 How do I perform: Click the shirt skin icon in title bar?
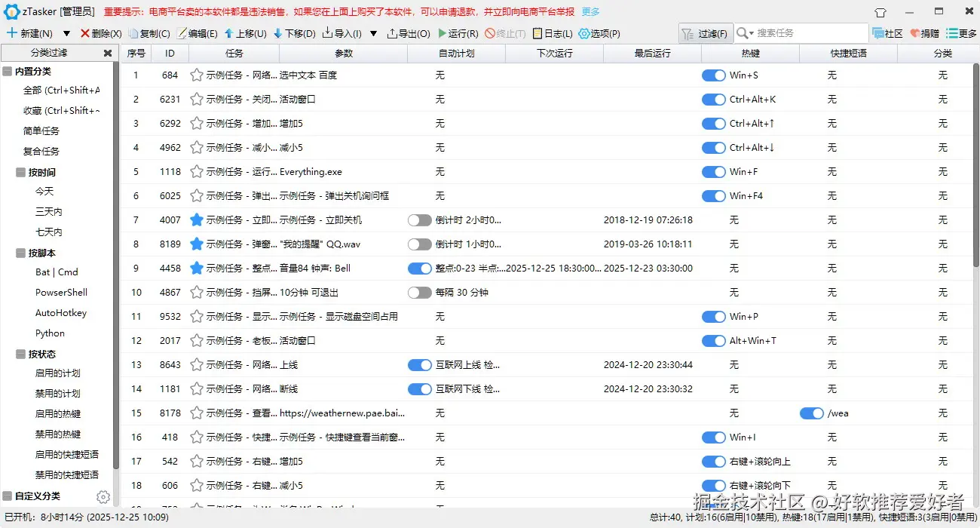coord(880,12)
